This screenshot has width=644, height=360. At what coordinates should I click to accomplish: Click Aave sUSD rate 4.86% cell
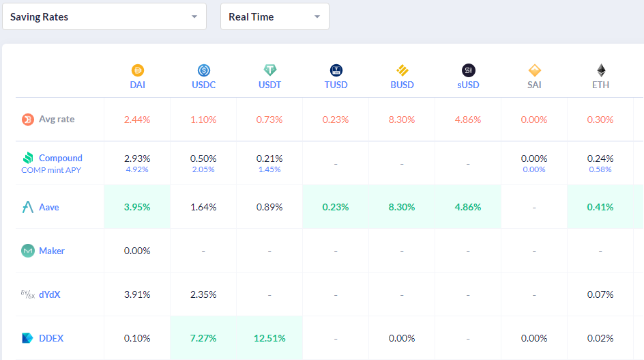click(468, 207)
